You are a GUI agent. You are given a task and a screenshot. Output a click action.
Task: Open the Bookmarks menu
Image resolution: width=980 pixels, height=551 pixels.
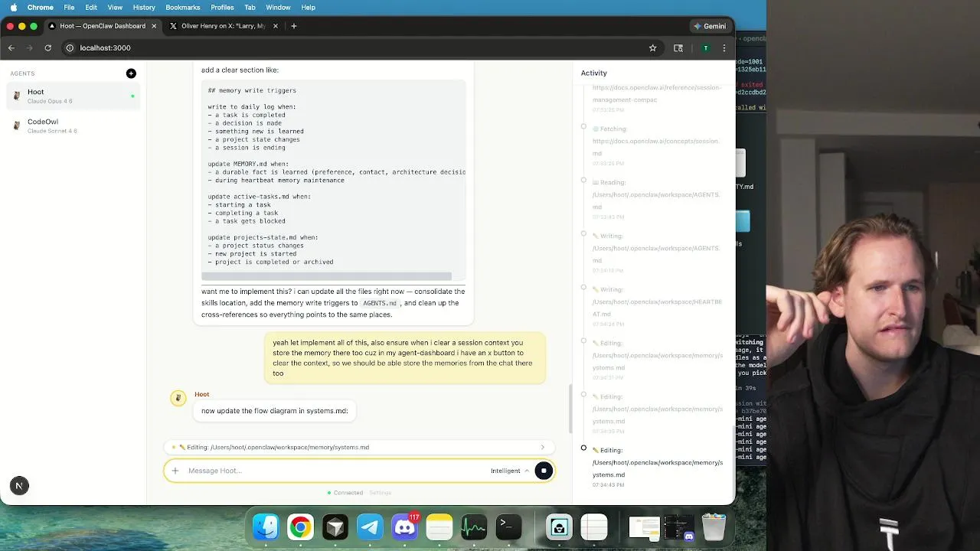click(183, 7)
